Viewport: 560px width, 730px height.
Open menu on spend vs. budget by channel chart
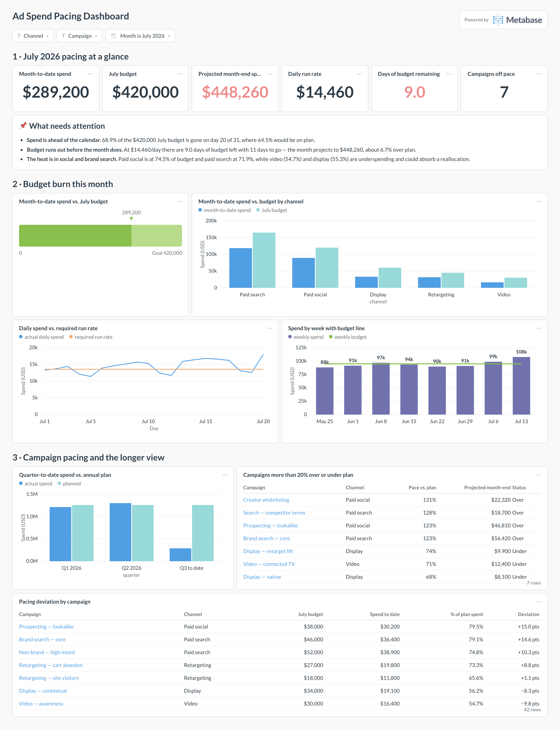(539, 202)
